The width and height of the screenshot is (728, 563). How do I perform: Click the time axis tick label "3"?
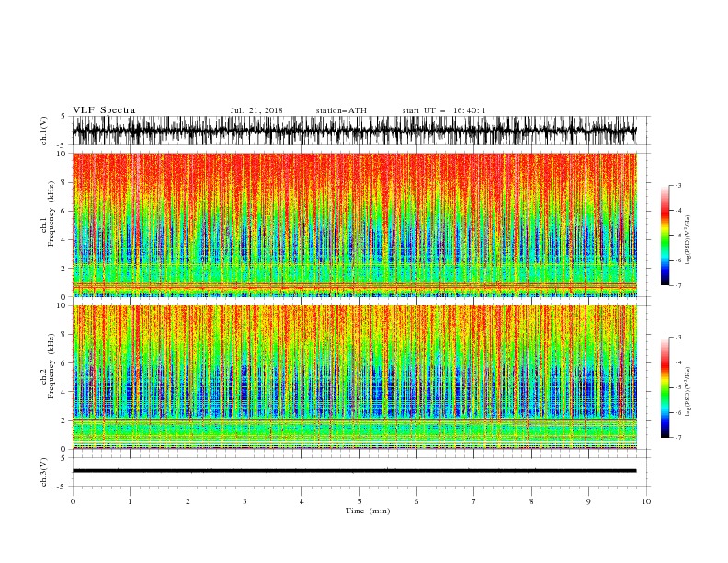(245, 501)
